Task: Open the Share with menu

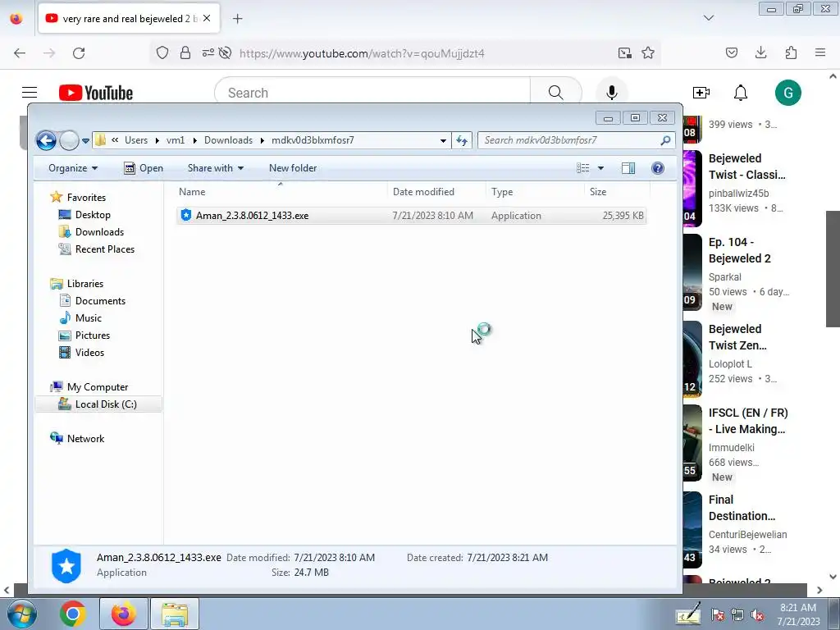Action: 216,168
